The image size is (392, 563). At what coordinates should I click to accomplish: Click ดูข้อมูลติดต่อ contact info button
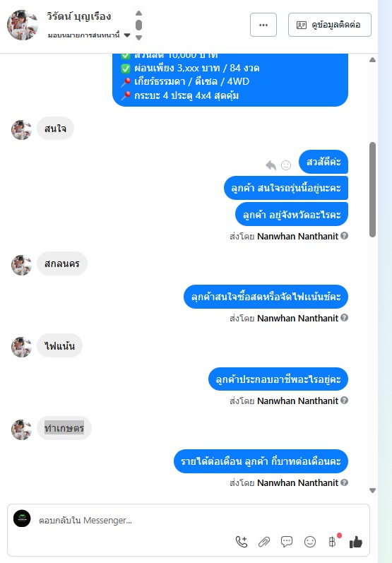pyautogui.click(x=330, y=25)
